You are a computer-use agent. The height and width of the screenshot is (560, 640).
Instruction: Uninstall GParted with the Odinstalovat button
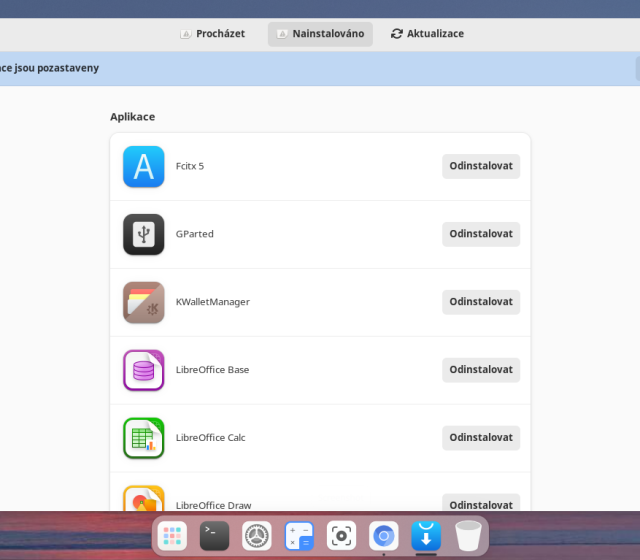click(481, 234)
